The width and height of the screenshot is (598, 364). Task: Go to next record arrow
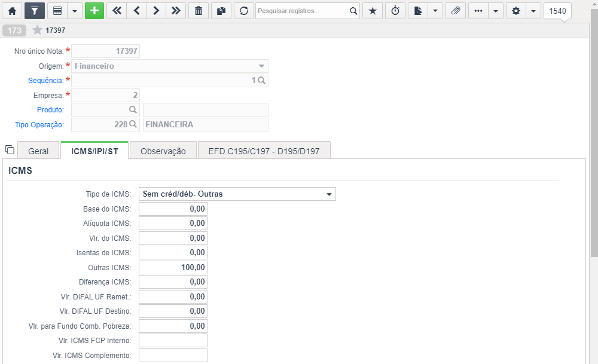(156, 11)
